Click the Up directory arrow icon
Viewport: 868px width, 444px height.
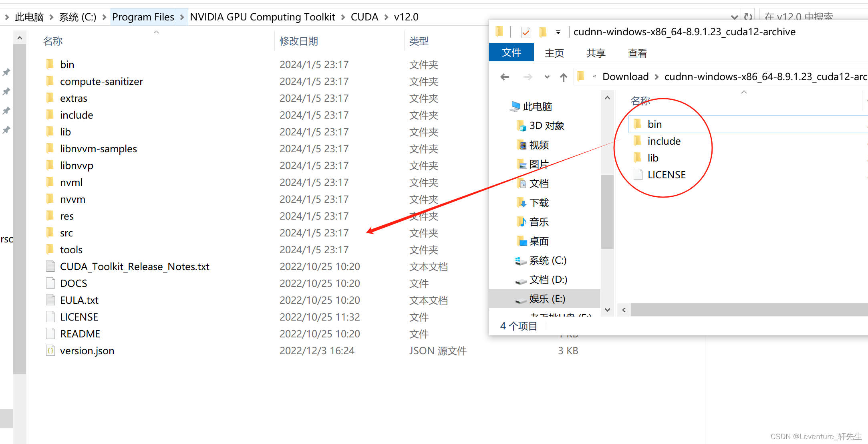pyautogui.click(x=563, y=77)
